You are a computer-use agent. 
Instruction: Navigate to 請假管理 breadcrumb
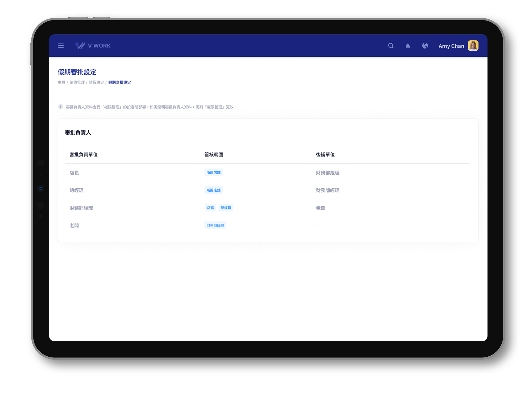[x=77, y=82]
